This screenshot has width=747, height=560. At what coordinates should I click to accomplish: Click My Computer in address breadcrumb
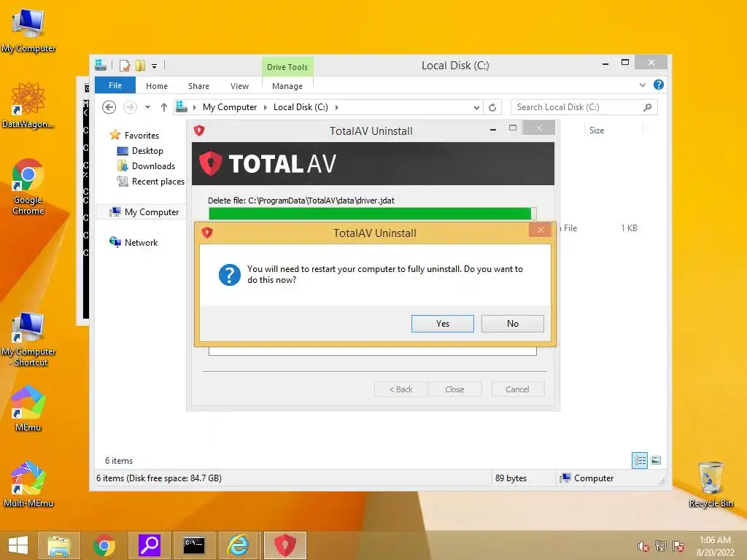point(230,107)
